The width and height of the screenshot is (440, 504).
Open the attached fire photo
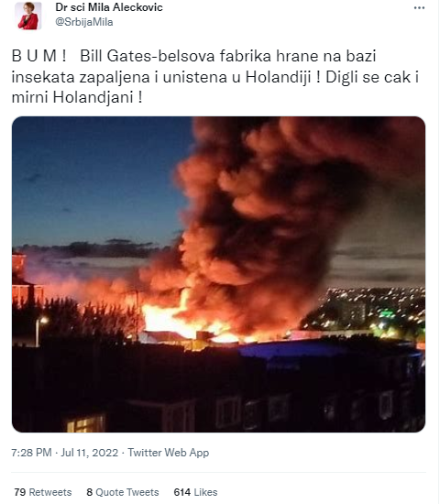pos(218,274)
